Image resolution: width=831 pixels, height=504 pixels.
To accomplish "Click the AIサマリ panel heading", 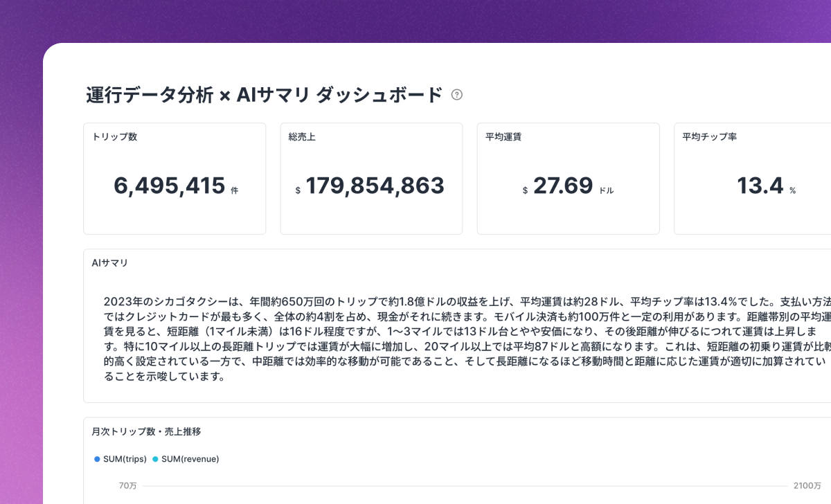I will (x=109, y=263).
